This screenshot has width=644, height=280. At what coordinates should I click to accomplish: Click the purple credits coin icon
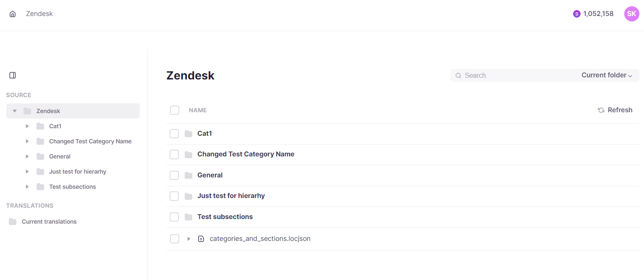click(x=576, y=14)
